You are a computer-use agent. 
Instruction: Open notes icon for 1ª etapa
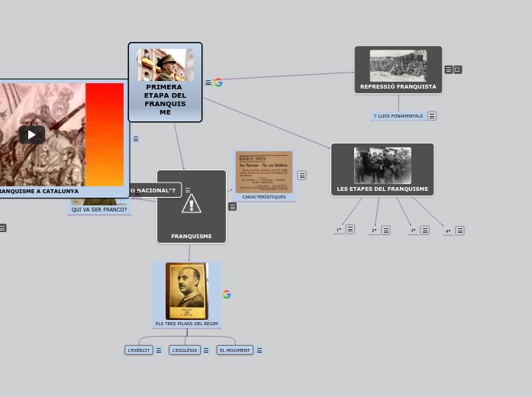[350, 229]
